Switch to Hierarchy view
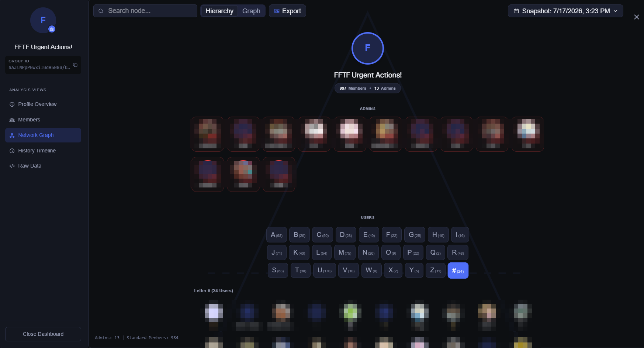 219,11
